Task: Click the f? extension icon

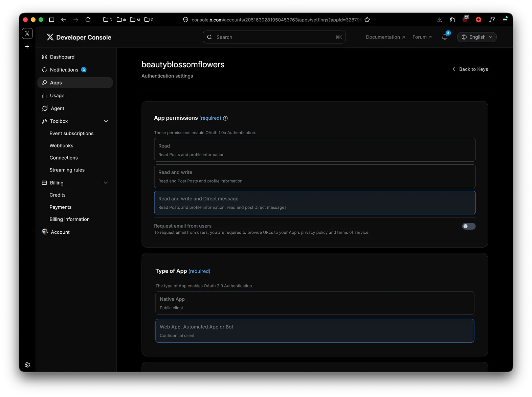Action: tap(492, 20)
